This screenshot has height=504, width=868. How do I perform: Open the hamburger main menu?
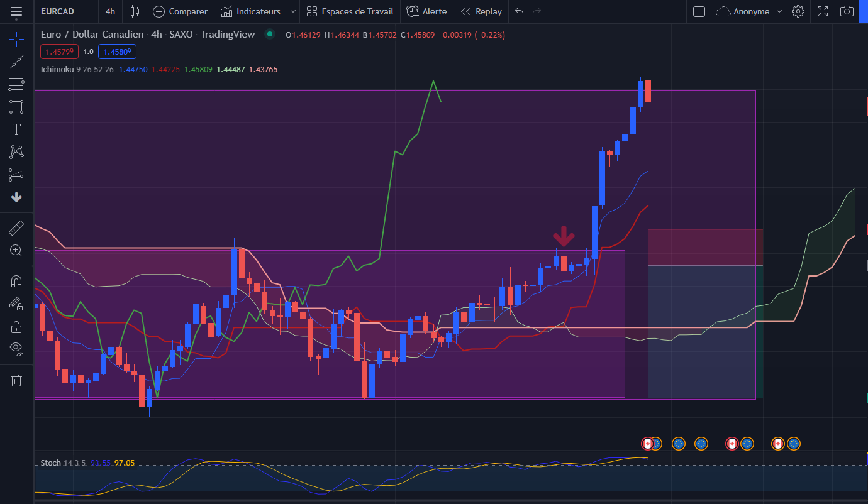coord(16,11)
